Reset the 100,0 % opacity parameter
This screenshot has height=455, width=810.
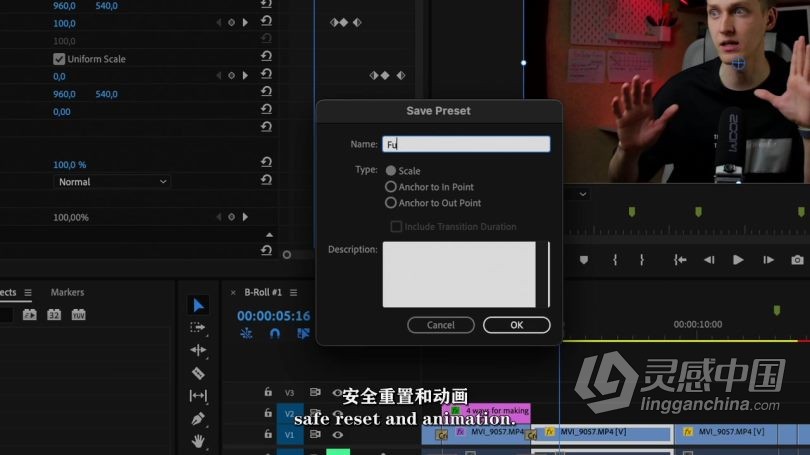(266, 162)
